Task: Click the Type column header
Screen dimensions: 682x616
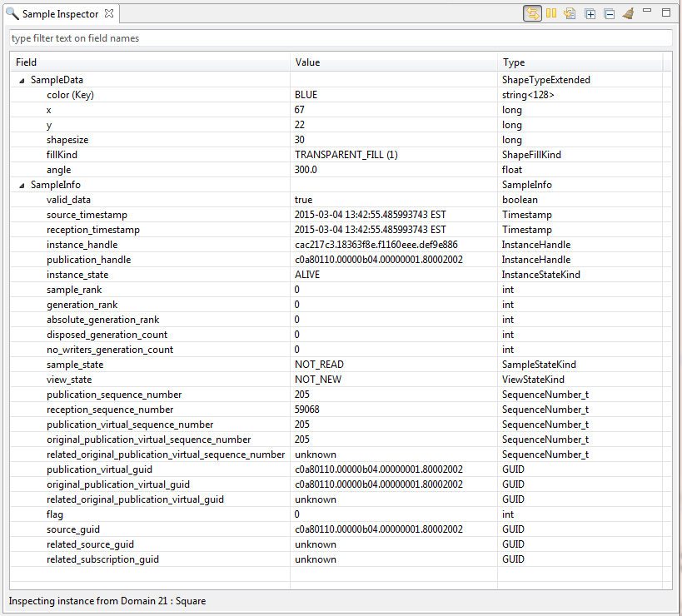Action: click(x=580, y=62)
